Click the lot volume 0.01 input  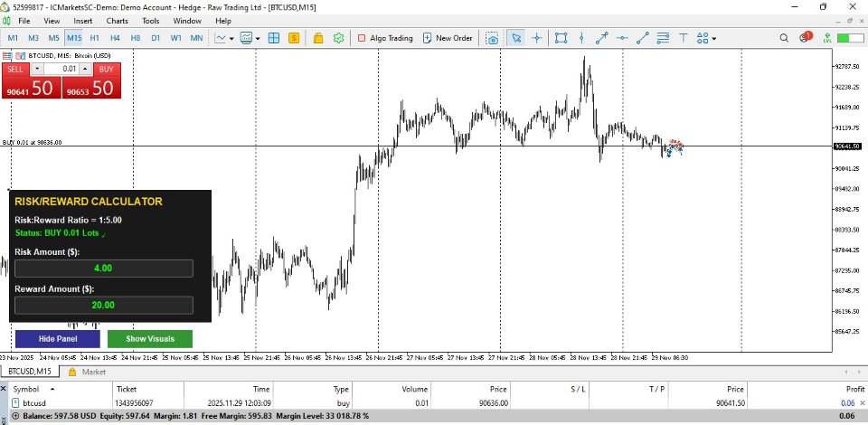pyautogui.click(x=61, y=69)
